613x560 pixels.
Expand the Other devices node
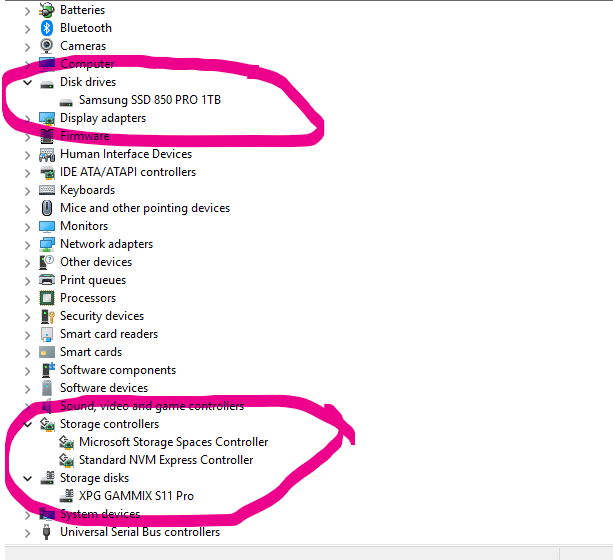(x=27, y=263)
